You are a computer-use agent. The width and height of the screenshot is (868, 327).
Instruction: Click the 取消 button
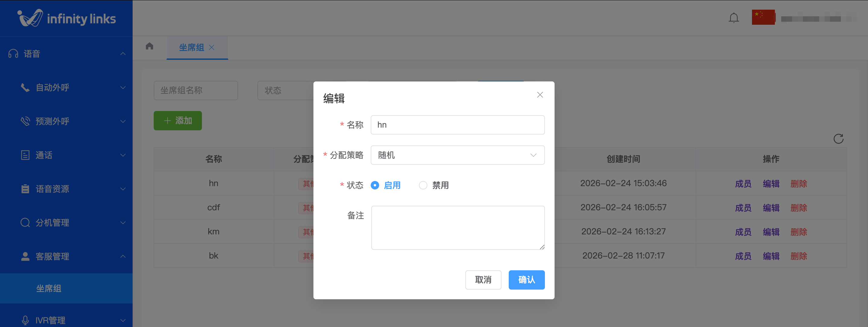(x=483, y=280)
